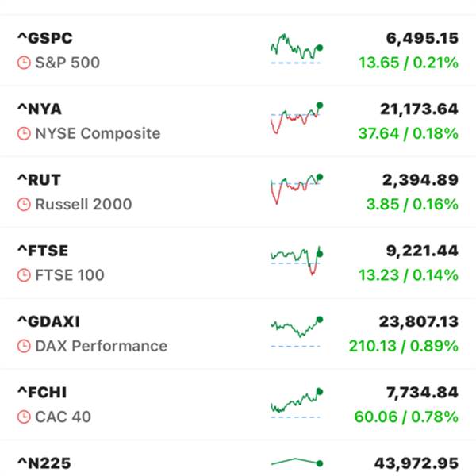Open the ^GSPC sparkline chart

(297, 48)
